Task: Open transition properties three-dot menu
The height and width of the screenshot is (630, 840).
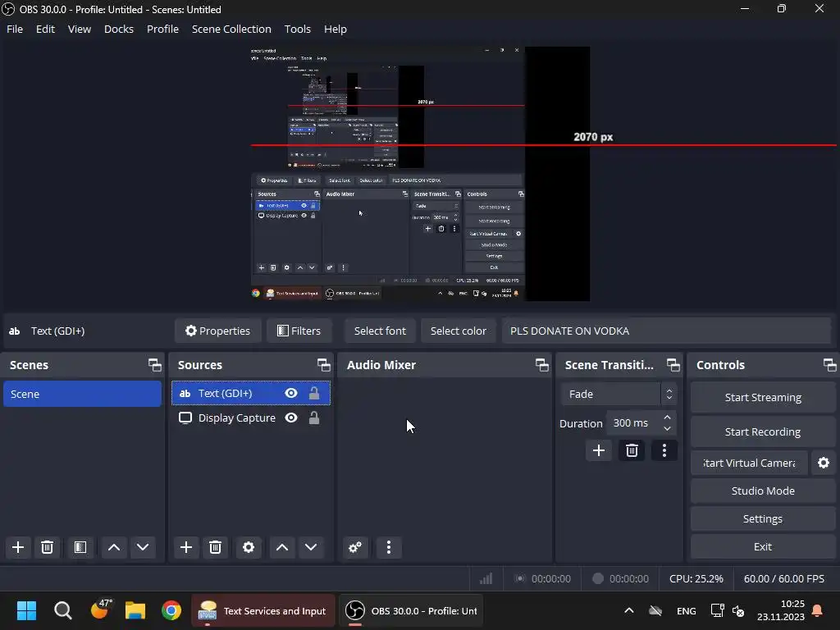Action: coord(664,450)
